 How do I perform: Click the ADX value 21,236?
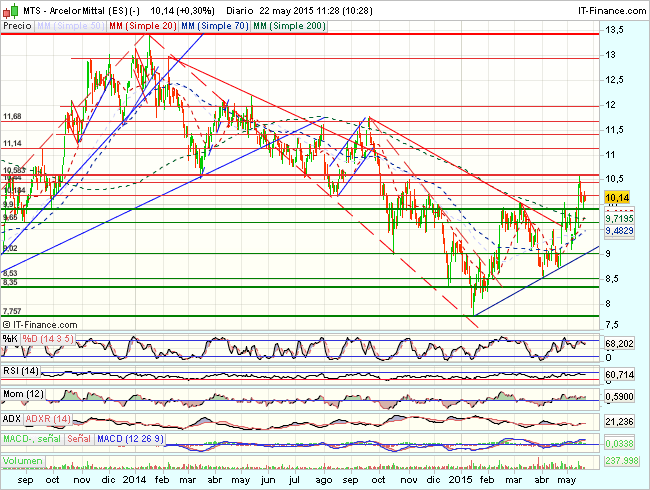619,422
